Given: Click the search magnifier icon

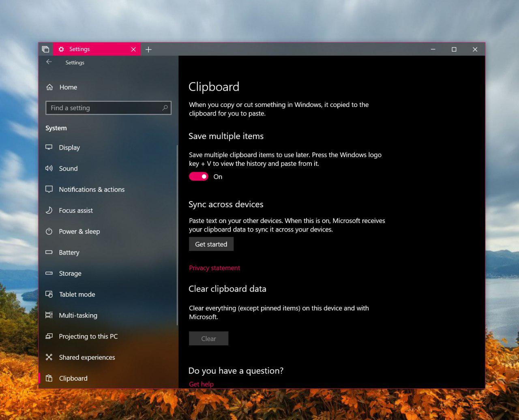Looking at the screenshot, I should [165, 108].
